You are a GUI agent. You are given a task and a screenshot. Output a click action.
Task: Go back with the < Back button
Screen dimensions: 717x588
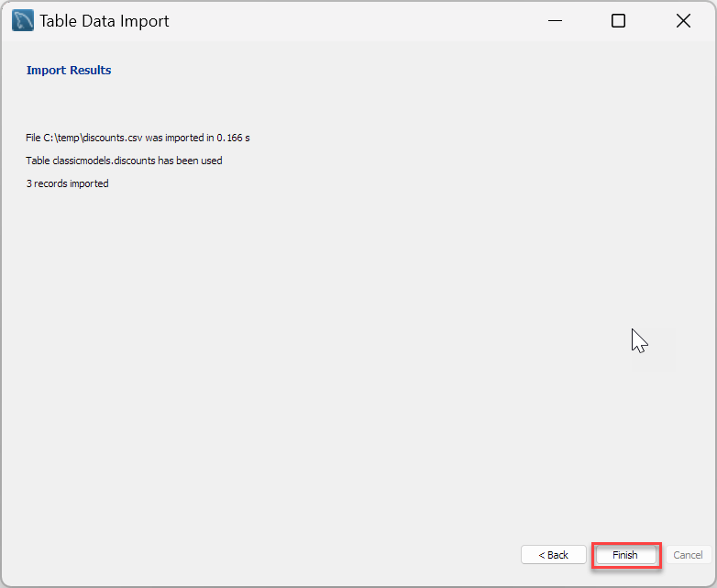coord(553,555)
